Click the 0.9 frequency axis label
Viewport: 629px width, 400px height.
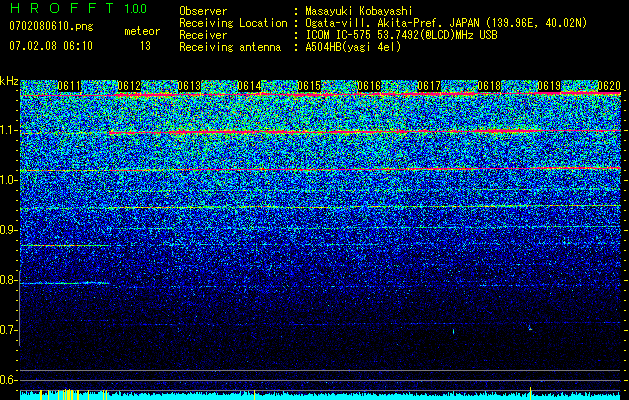tap(8, 230)
